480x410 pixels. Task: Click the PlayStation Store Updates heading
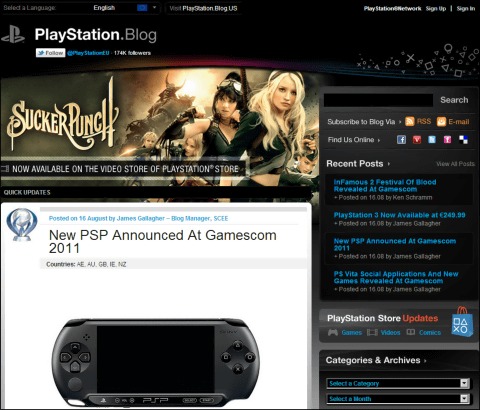383,318
